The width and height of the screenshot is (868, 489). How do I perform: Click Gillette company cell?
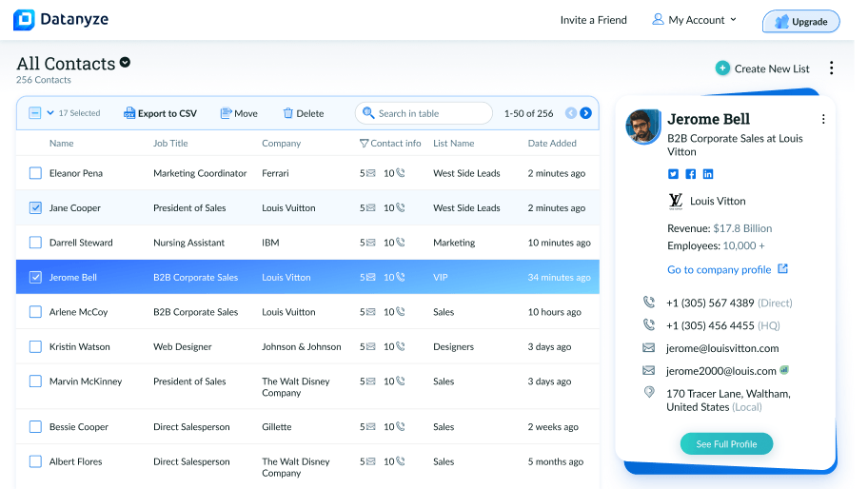(x=277, y=426)
